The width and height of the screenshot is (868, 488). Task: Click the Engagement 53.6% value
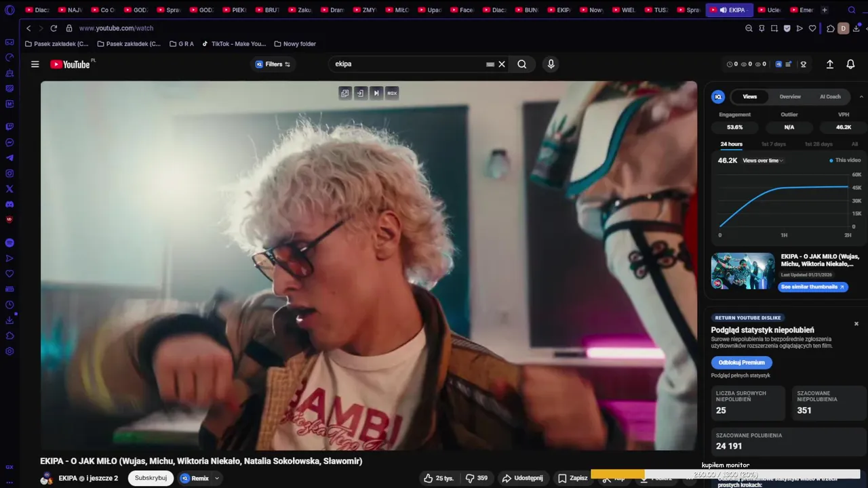point(734,127)
